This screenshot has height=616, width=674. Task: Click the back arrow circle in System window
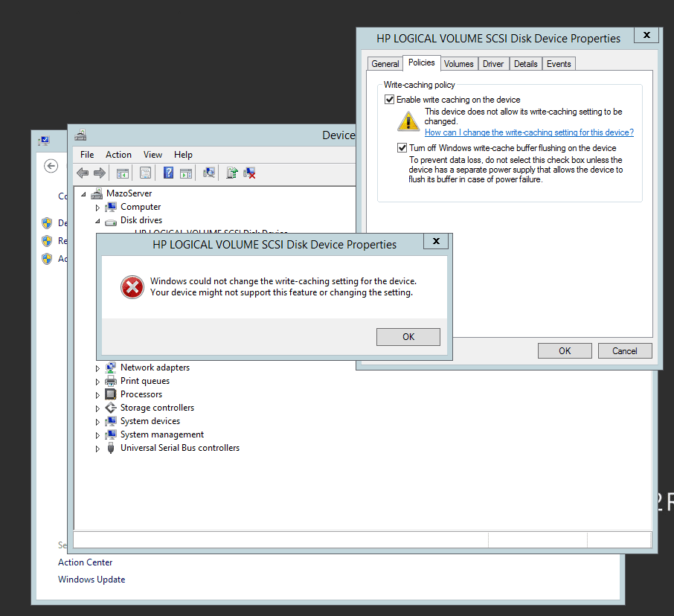[51, 166]
